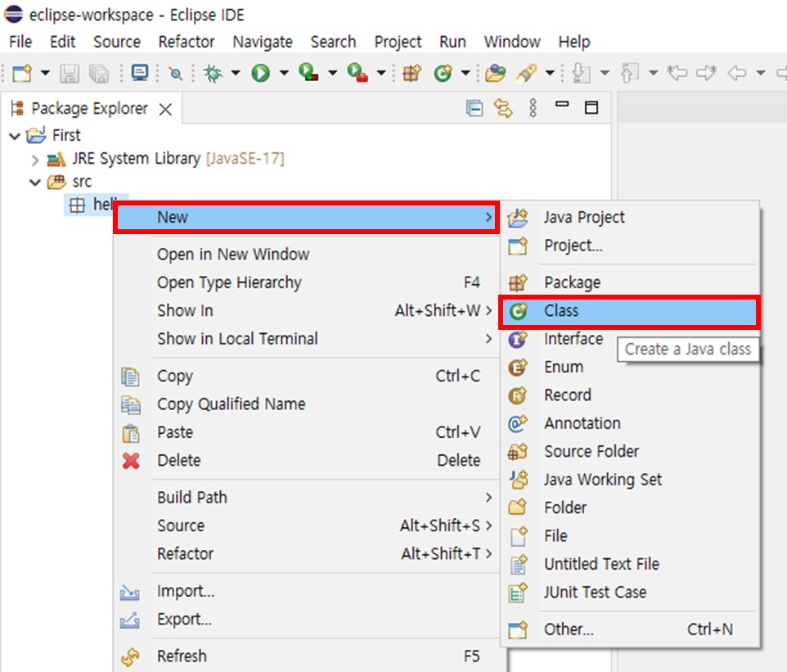The height and width of the screenshot is (672, 787).
Task: Click the New Java Package toolbar icon
Action: (411, 74)
